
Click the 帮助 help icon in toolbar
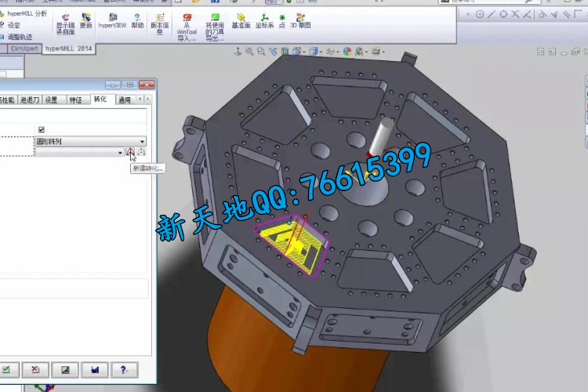point(137,20)
